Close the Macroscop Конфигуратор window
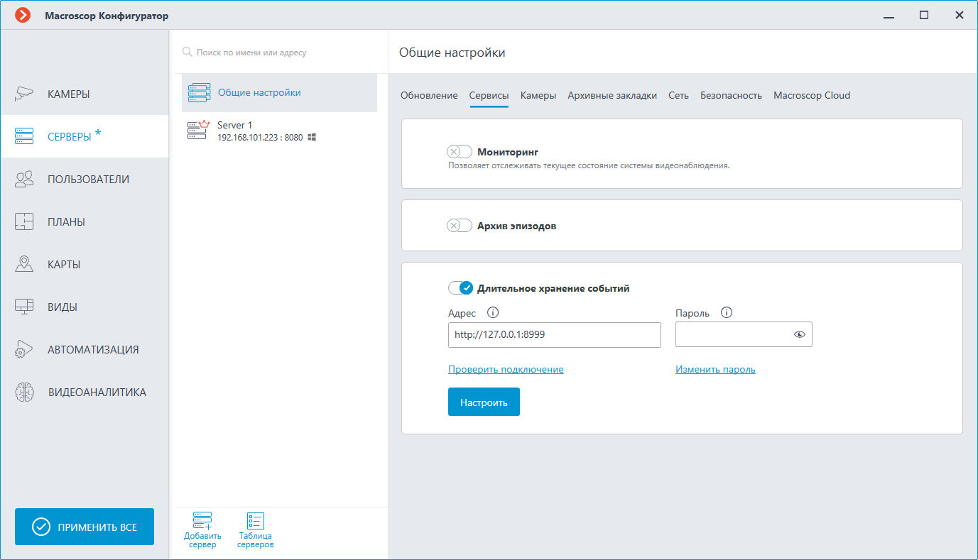The image size is (978, 560). pos(959,15)
